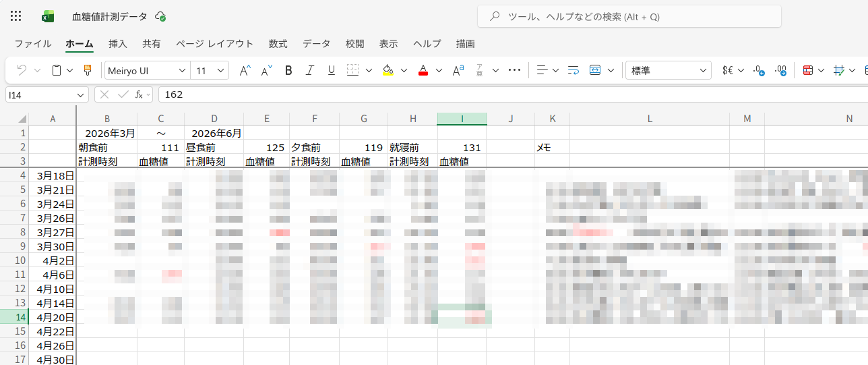Click the Merge Cells icon
Viewport: 868px width, 365px height.
pyautogui.click(x=596, y=70)
